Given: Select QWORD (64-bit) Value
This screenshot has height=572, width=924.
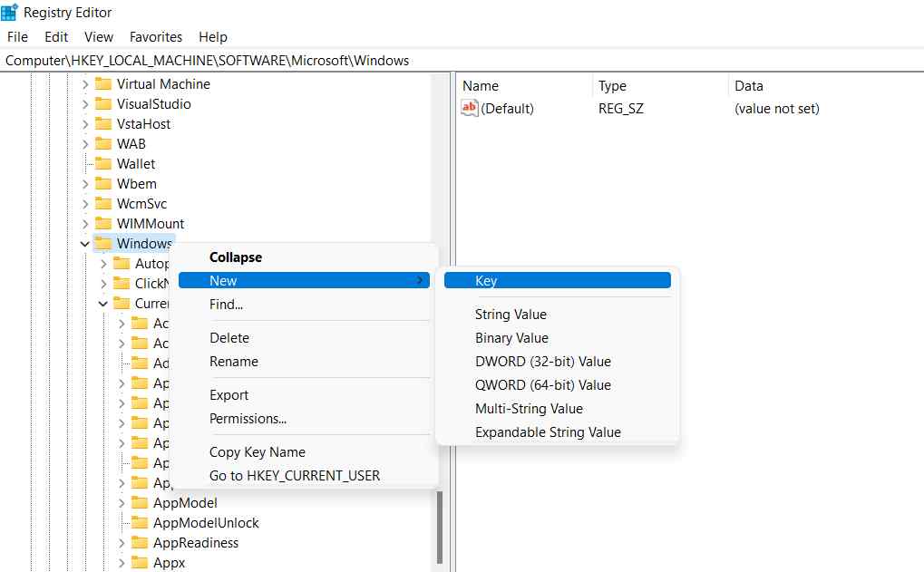Looking at the screenshot, I should coord(558,385).
